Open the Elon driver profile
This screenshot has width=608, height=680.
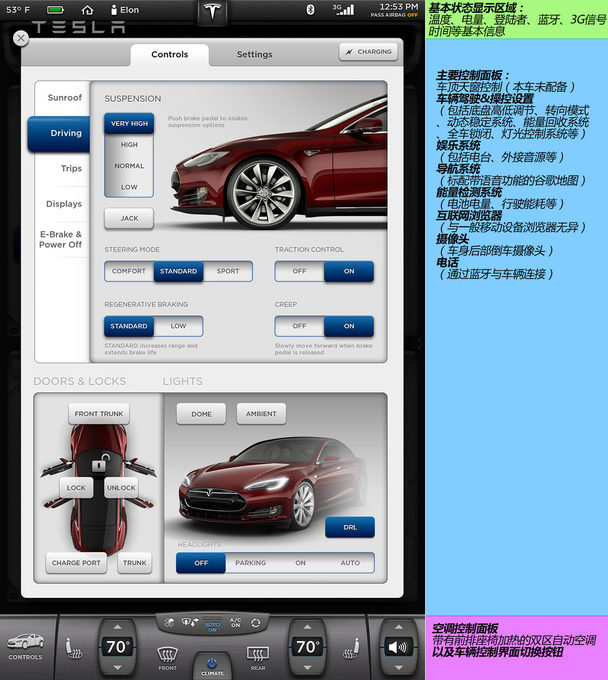click(x=125, y=10)
